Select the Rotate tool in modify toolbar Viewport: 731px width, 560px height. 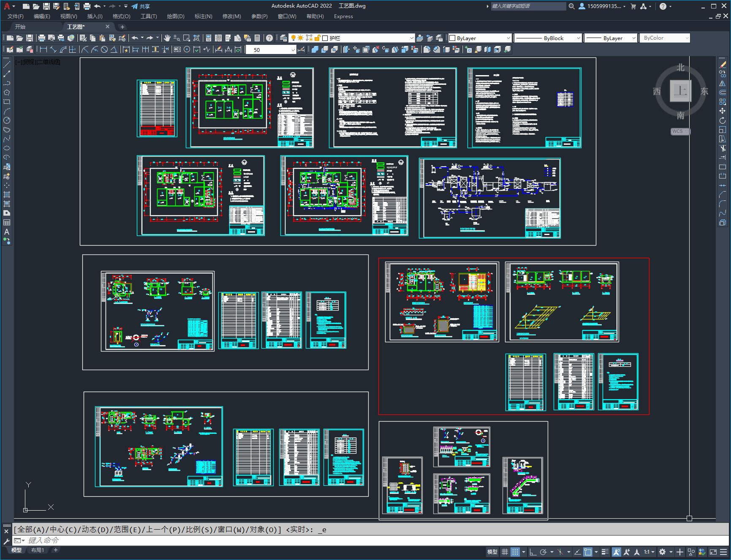(723, 120)
